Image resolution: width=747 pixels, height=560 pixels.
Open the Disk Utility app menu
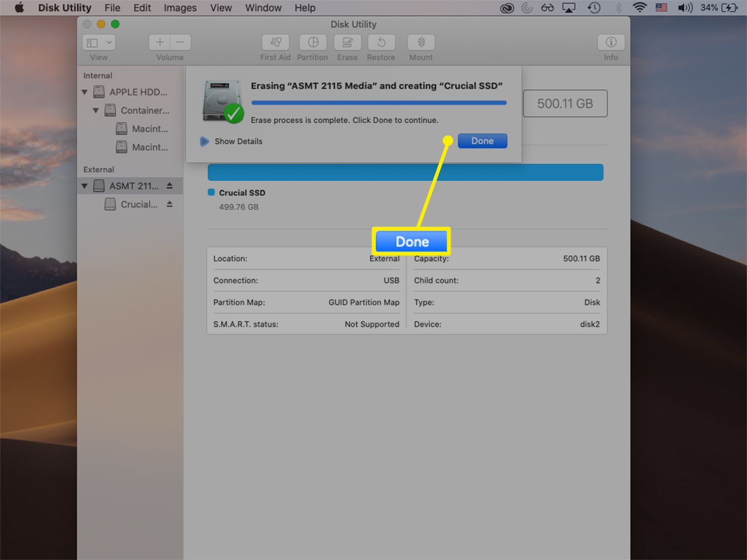(65, 8)
